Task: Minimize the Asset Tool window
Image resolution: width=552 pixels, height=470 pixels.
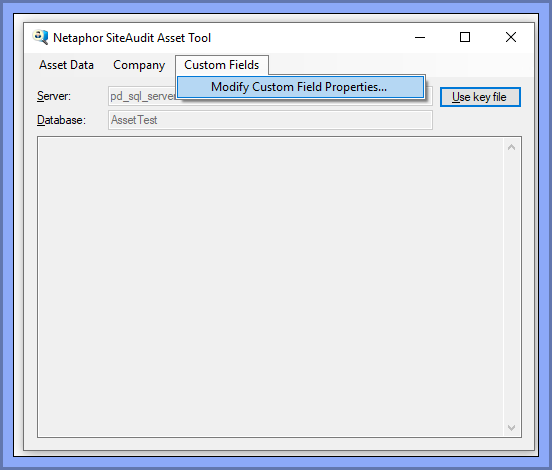Action: pos(420,37)
